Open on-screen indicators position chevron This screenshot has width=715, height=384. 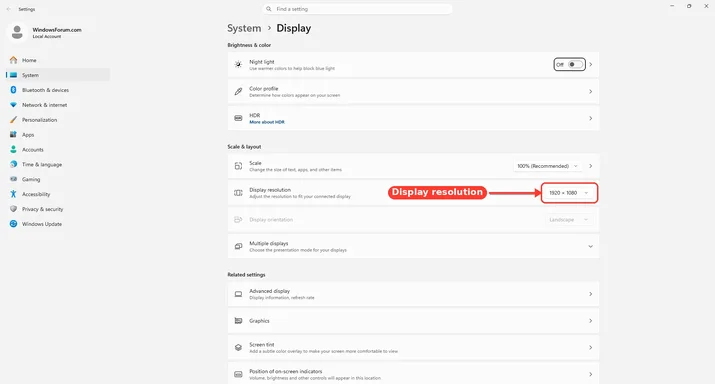point(591,374)
